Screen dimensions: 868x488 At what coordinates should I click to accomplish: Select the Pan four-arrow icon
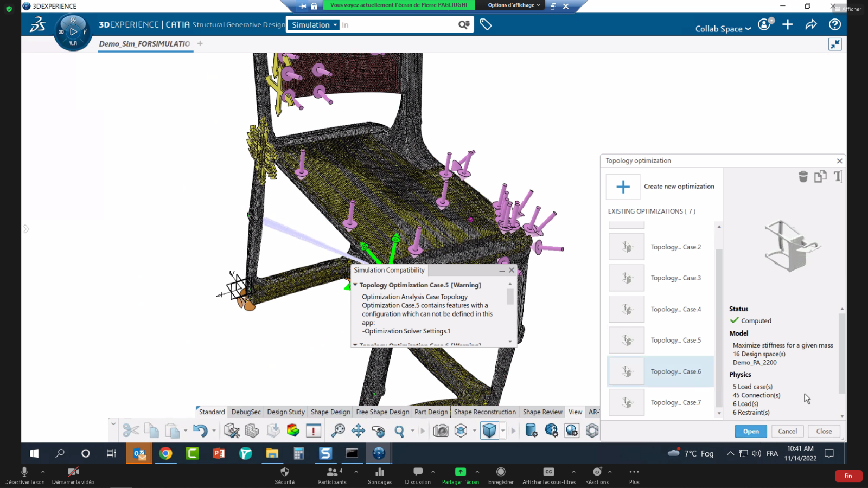[x=358, y=431]
